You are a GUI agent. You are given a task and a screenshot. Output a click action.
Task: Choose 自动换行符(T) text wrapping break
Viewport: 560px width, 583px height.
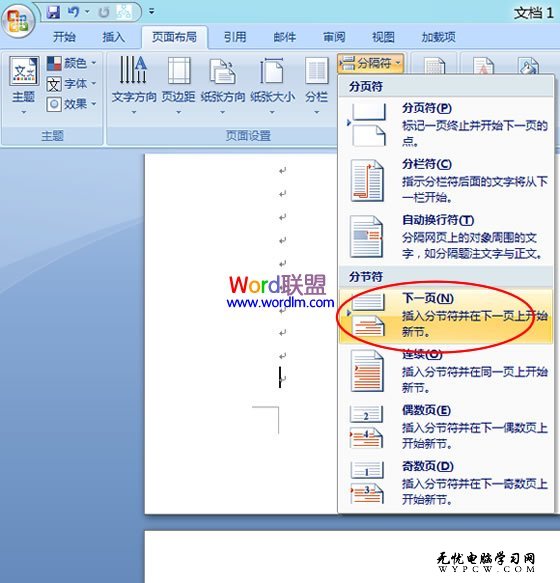[x=445, y=237]
